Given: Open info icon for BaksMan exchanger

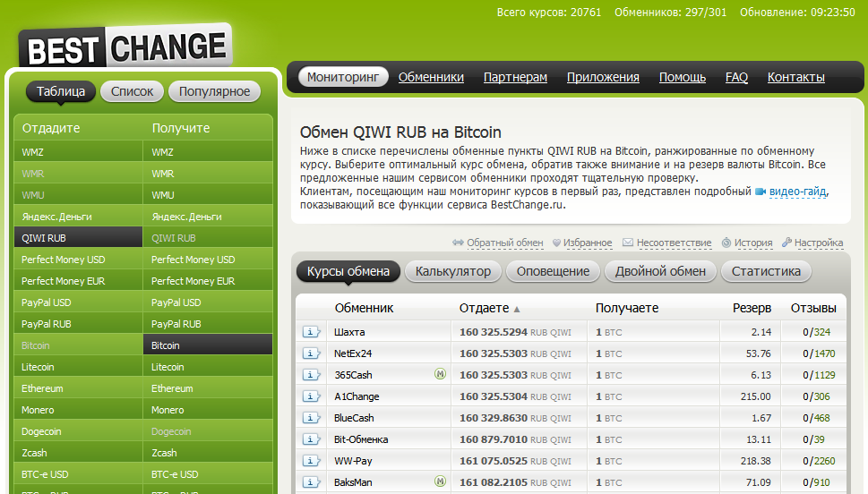Looking at the screenshot, I should (311, 482).
